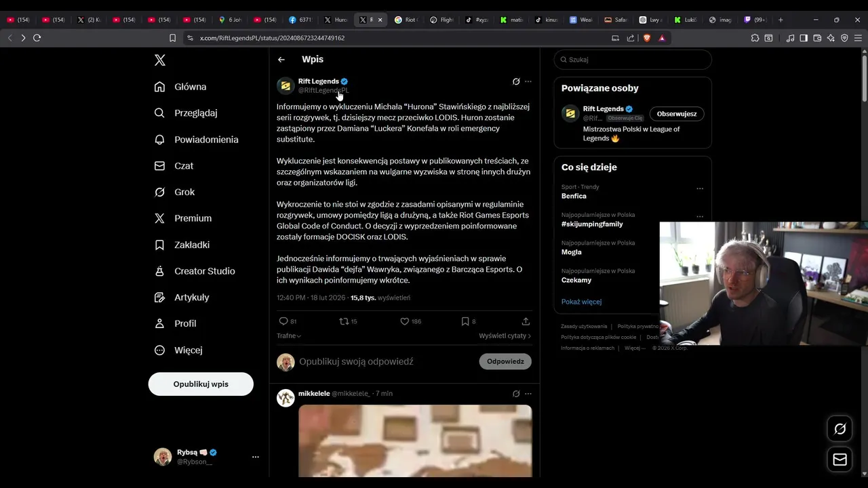The width and height of the screenshot is (868, 488).
Task: Open #skijumpingfamily trend
Action: click(x=592, y=224)
